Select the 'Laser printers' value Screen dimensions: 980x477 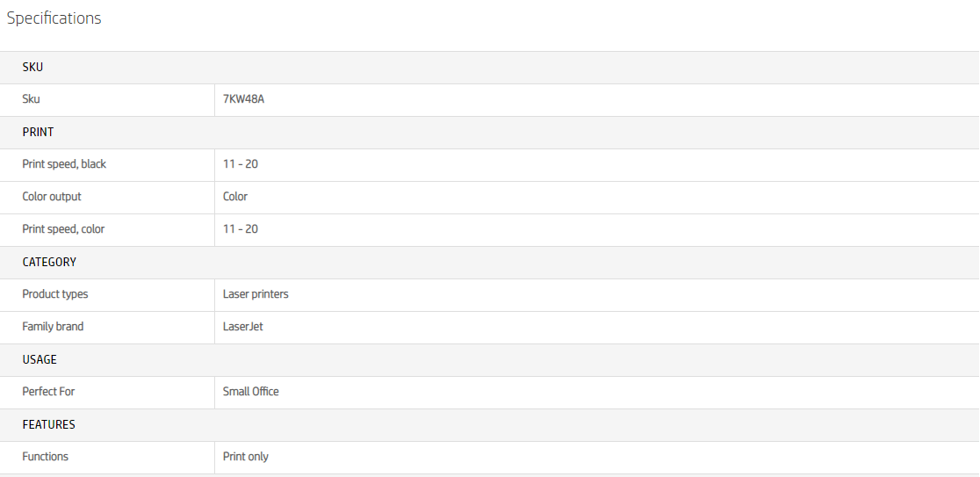(x=256, y=294)
